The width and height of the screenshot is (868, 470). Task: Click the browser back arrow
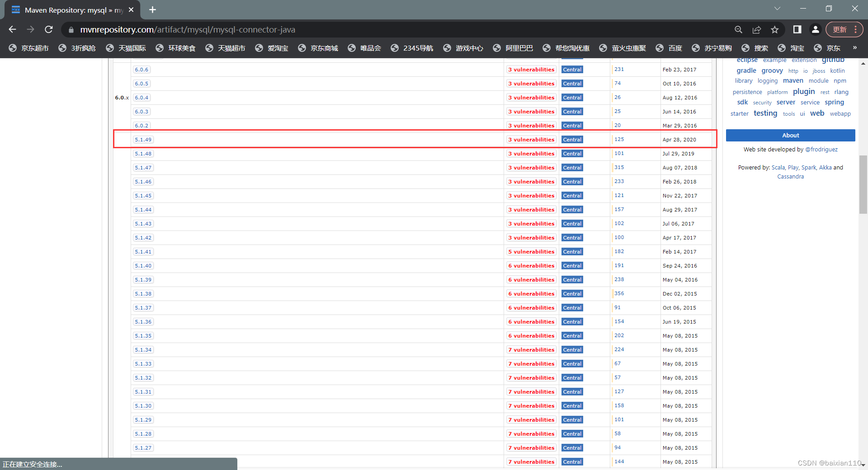tap(12, 29)
